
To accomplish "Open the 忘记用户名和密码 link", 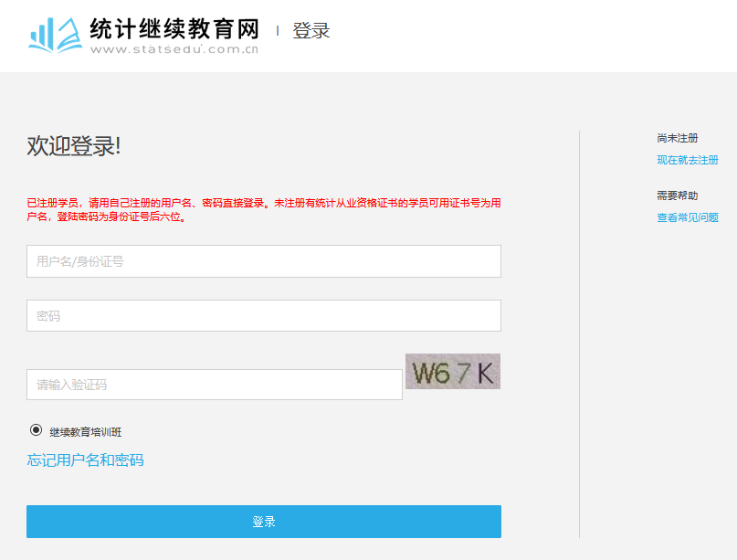I will (x=85, y=460).
